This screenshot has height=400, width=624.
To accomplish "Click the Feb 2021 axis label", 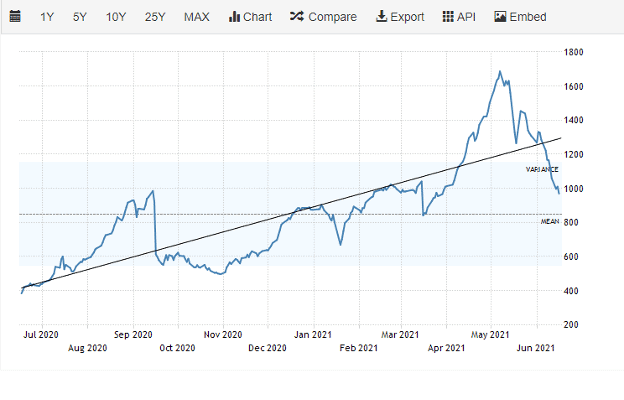I will [x=359, y=348].
